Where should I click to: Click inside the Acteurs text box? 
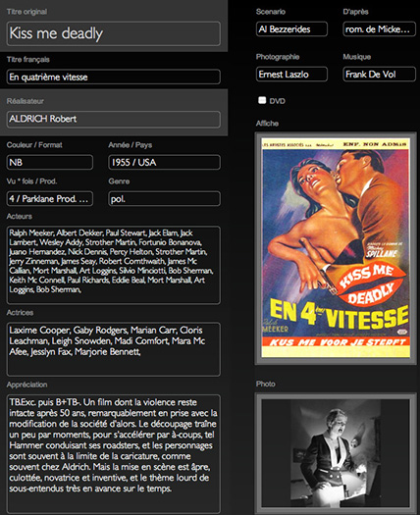114,265
